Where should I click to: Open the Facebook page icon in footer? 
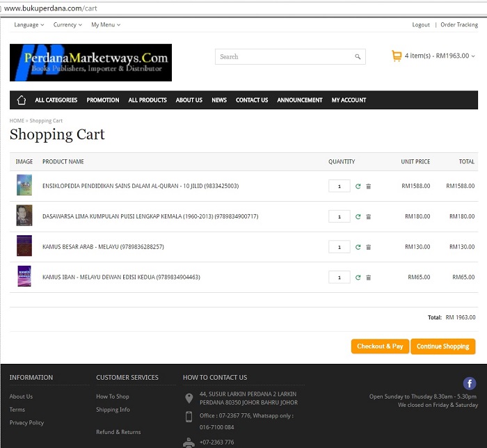[x=470, y=383]
